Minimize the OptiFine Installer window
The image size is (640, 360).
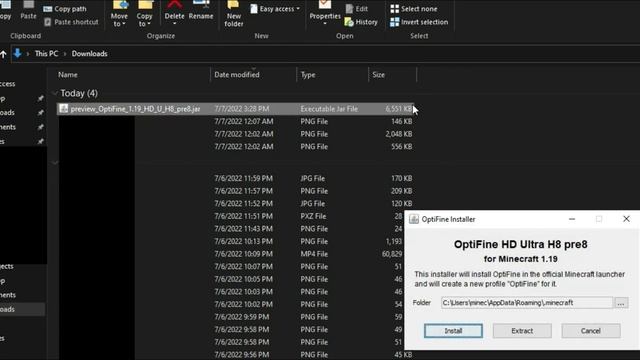coord(572,219)
